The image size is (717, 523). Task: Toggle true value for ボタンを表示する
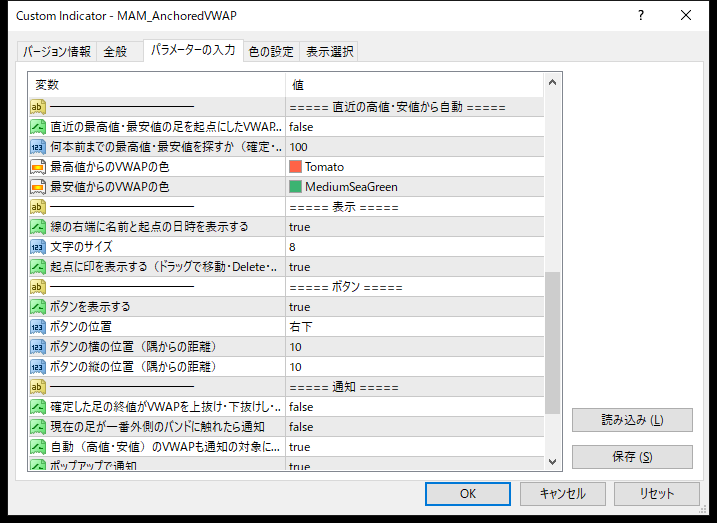415,307
